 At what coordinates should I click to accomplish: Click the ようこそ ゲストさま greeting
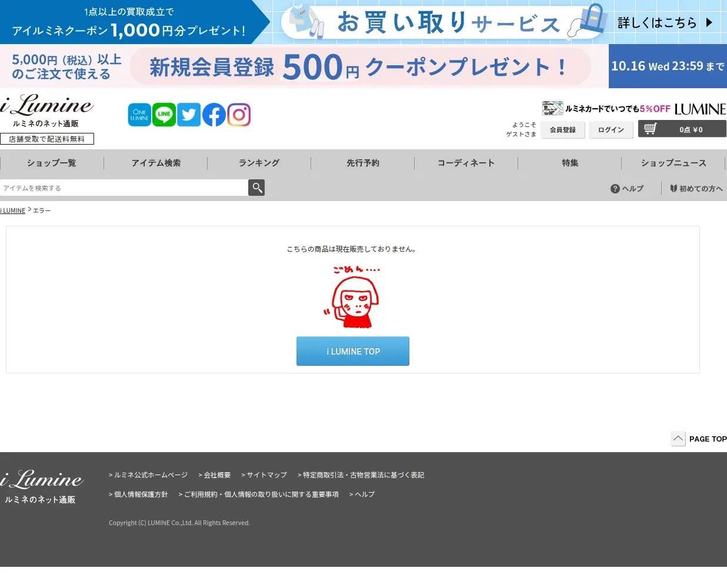[521, 129]
